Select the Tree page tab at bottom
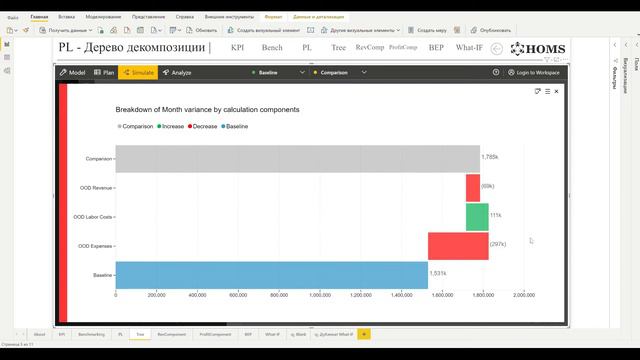640x360 pixels. point(140,334)
